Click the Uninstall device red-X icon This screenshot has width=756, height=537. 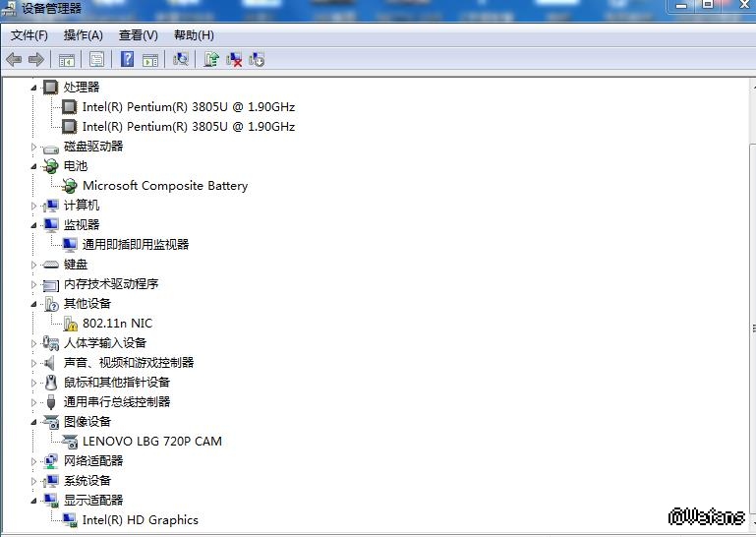234,60
